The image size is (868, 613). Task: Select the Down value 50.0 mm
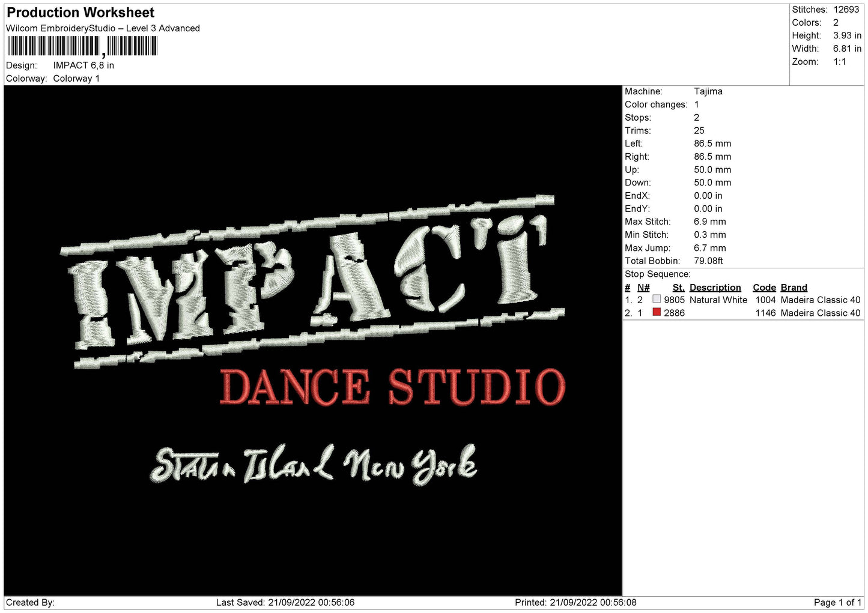tap(712, 183)
